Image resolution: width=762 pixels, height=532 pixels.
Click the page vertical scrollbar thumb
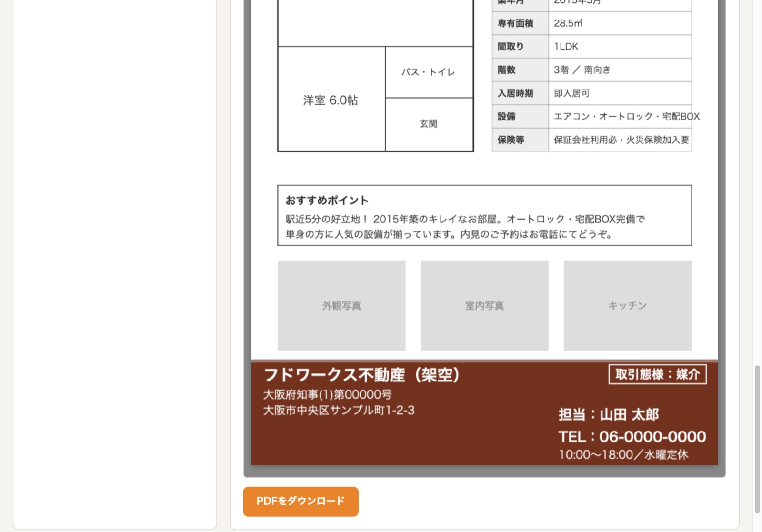[757, 439]
